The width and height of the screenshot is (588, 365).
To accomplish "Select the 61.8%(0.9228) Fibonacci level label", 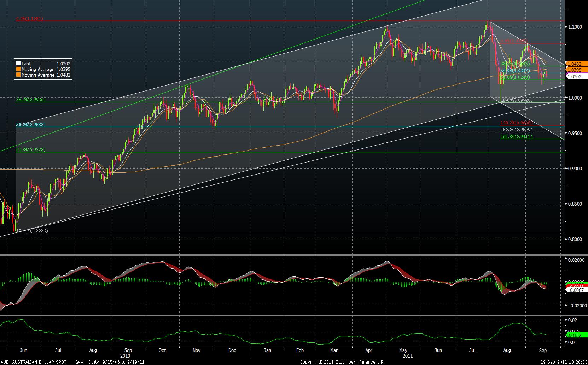I will pos(31,150).
